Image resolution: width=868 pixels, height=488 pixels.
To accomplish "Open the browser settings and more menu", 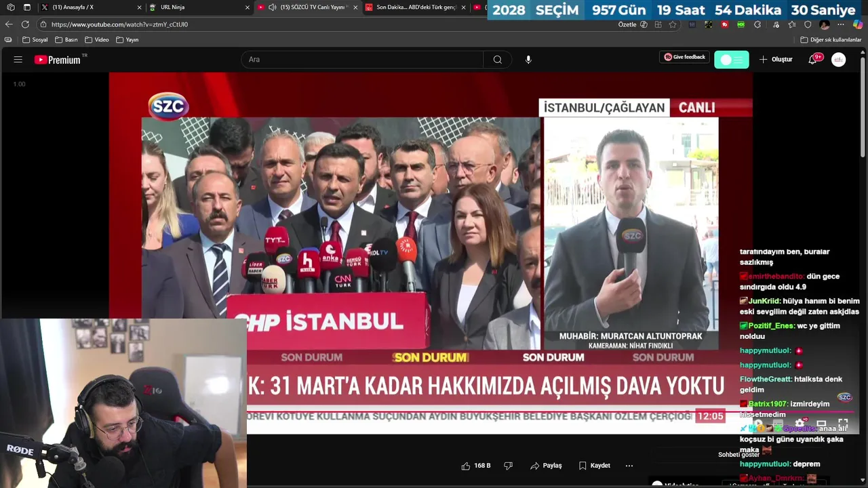I will pos(841,24).
